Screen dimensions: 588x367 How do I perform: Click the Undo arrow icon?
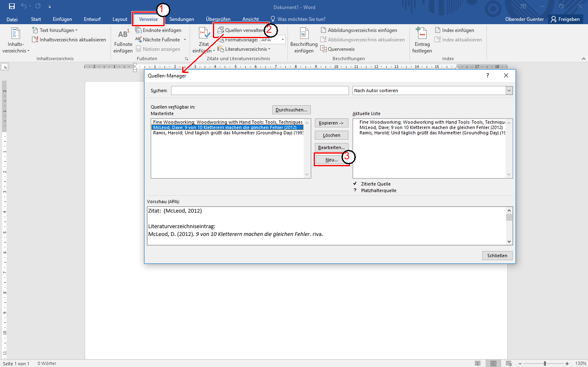[24, 6]
